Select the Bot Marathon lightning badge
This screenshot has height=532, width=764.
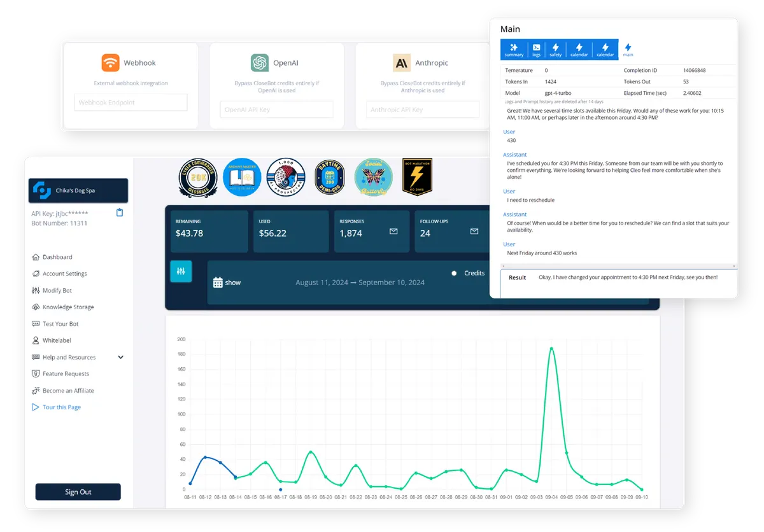coord(418,176)
